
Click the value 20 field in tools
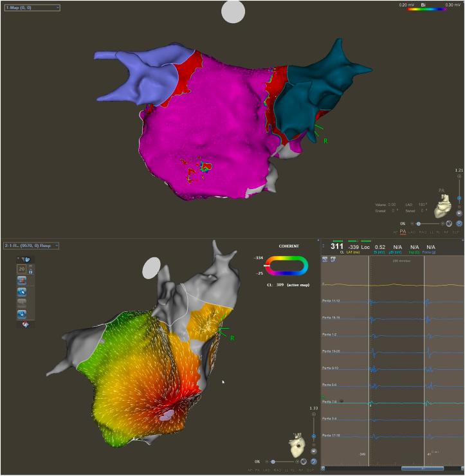(22, 270)
